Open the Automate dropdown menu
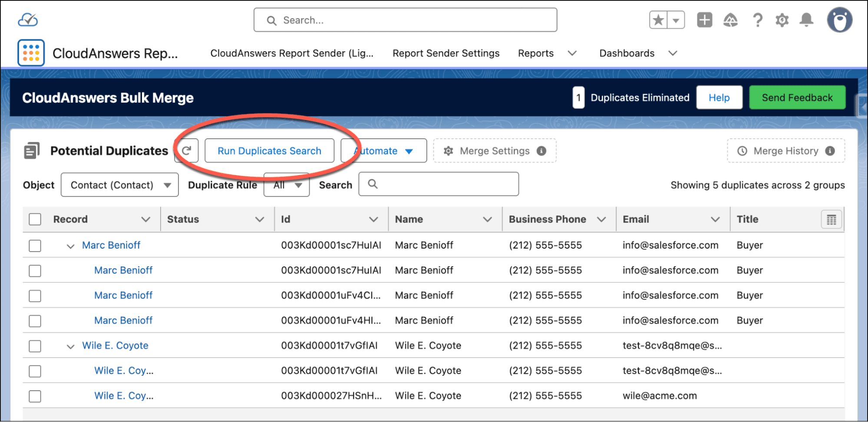The height and width of the screenshot is (422, 868). point(384,151)
